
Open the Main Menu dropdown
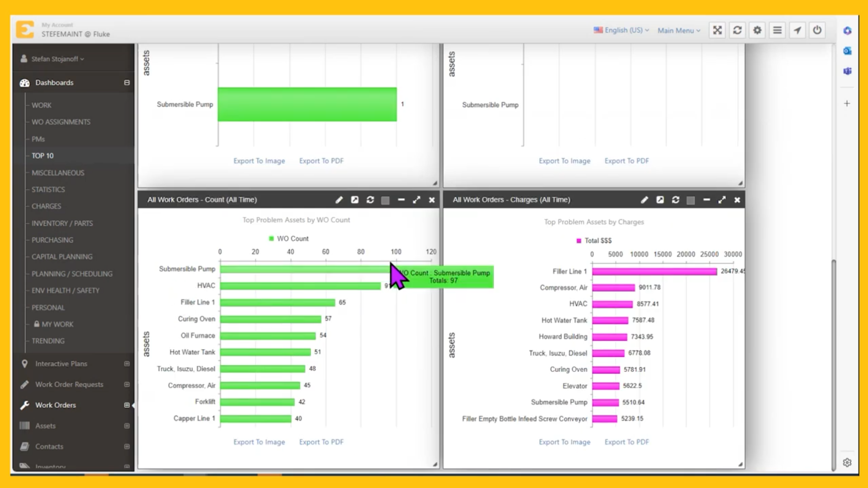point(679,30)
